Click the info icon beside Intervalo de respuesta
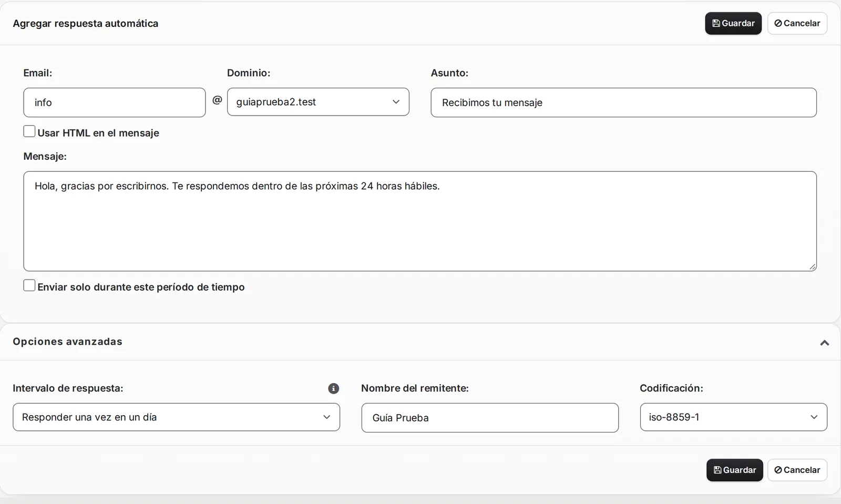 click(x=333, y=388)
